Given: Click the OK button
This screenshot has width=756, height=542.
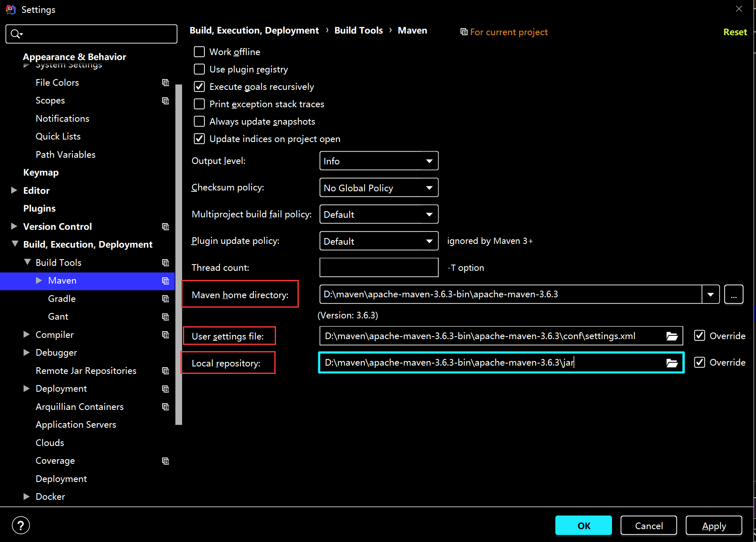Looking at the screenshot, I should 583,525.
